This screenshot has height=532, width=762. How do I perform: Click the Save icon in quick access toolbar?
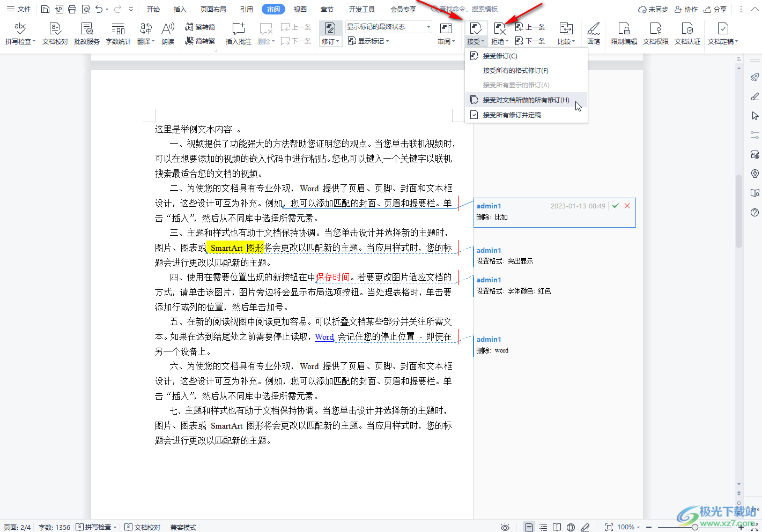(45, 9)
